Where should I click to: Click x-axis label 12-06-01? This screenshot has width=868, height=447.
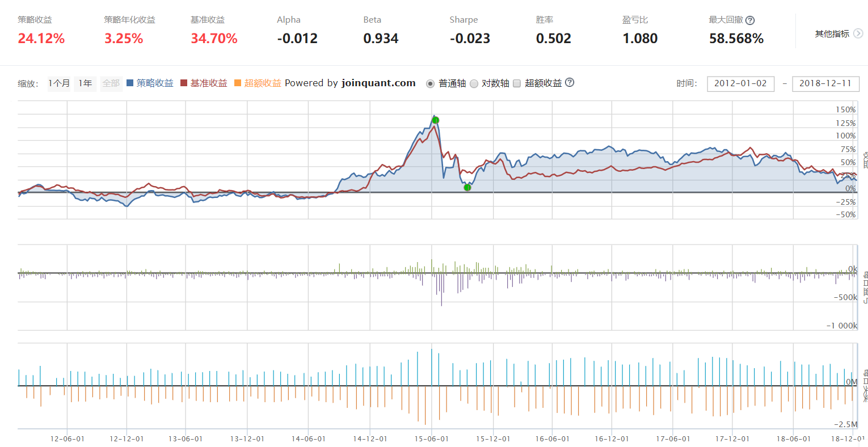pyautogui.click(x=68, y=438)
